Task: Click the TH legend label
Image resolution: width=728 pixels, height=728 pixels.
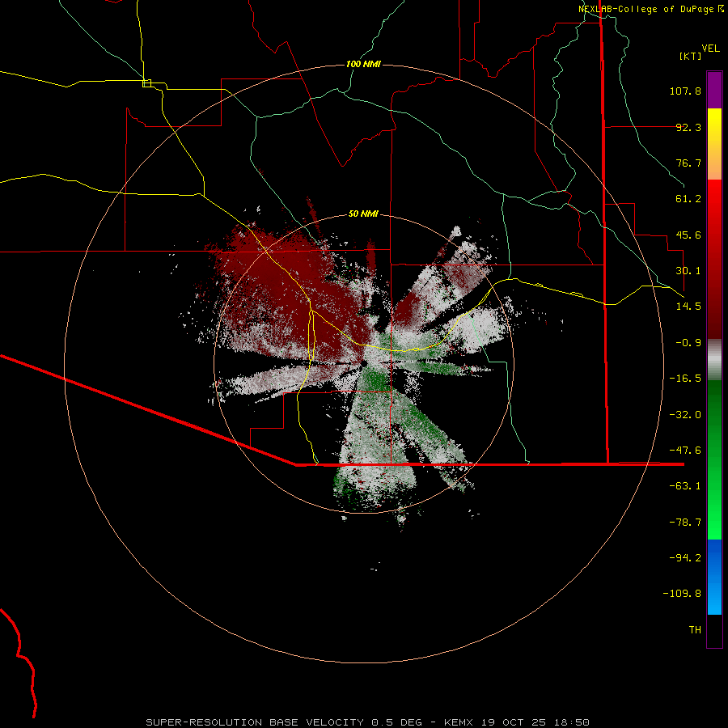Action: pyautogui.click(x=695, y=630)
